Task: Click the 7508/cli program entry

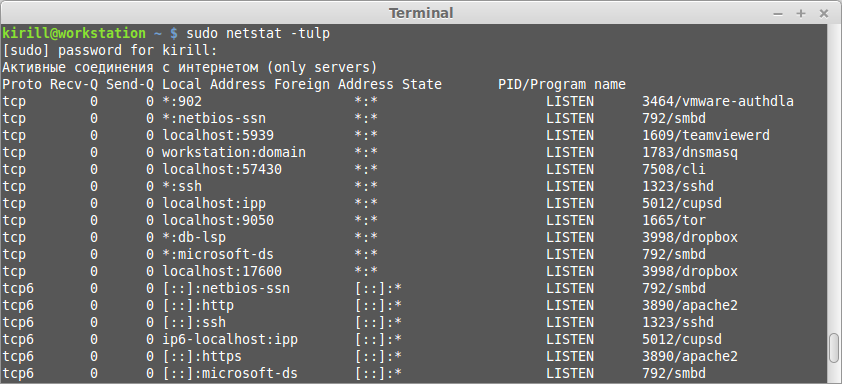Action: tap(674, 170)
